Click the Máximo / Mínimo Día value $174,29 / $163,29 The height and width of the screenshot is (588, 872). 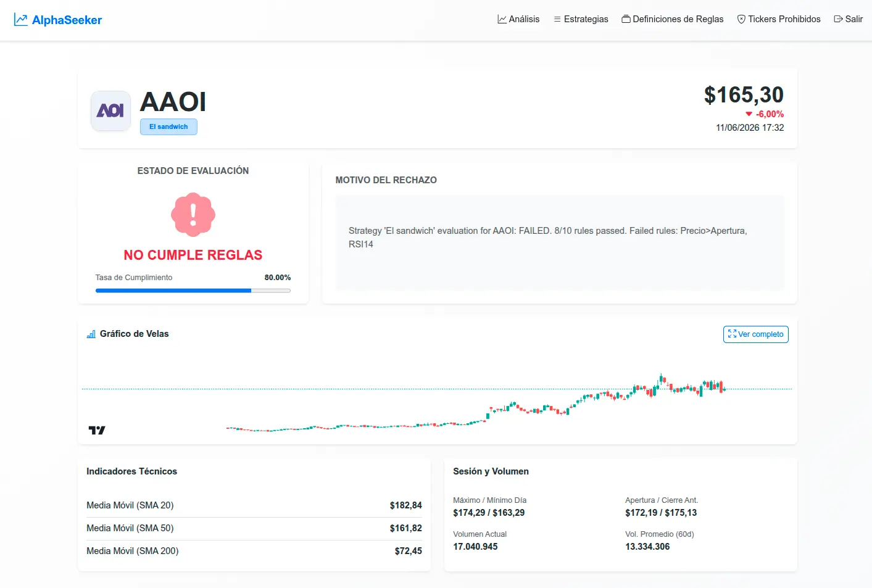(x=489, y=513)
